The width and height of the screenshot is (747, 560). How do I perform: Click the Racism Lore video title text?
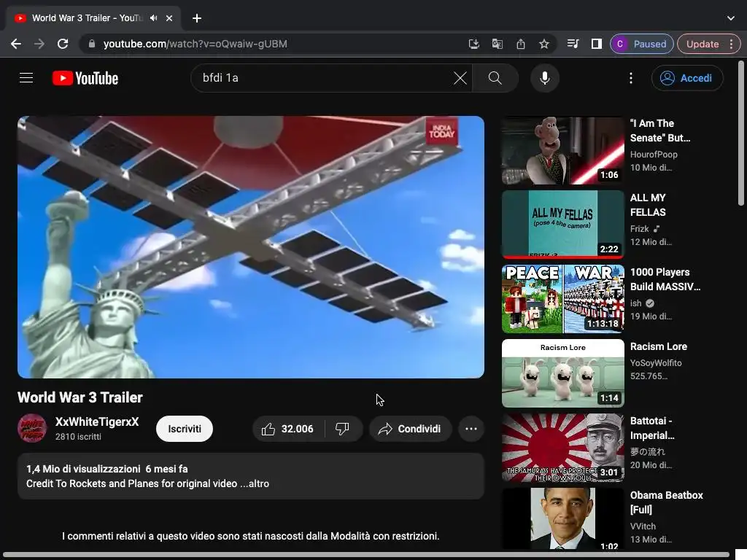[x=659, y=346]
